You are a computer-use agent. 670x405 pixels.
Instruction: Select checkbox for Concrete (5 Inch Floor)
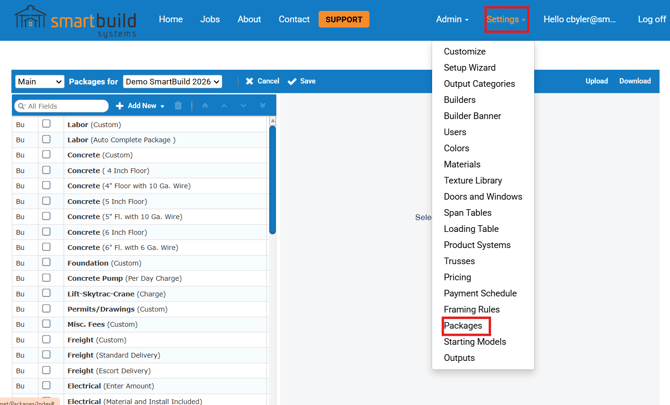[x=46, y=201]
